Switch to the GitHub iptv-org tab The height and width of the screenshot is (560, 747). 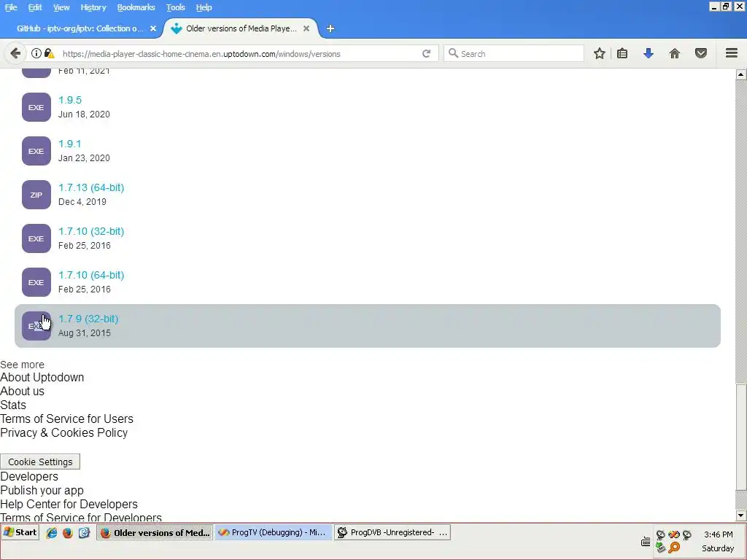[80, 28]
